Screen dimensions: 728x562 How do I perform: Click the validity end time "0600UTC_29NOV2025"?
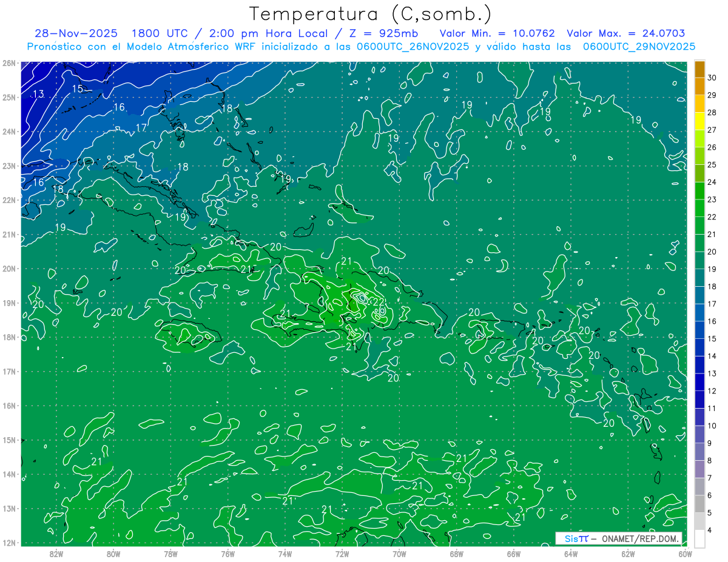click(x=639, y=47)
